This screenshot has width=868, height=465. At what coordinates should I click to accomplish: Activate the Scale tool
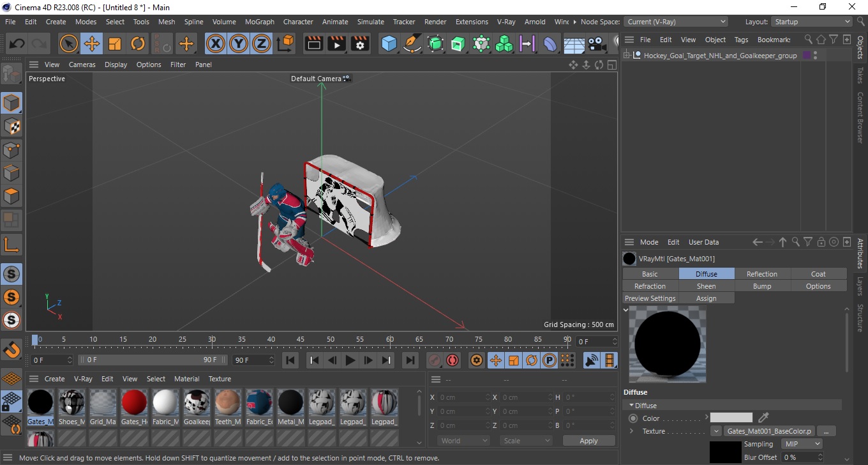tap(115, 43)
